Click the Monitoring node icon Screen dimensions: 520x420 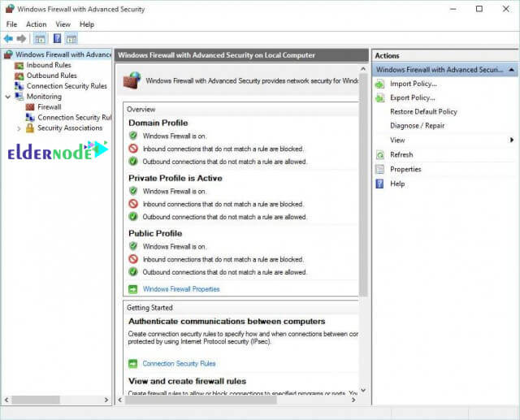coord(19,97)
